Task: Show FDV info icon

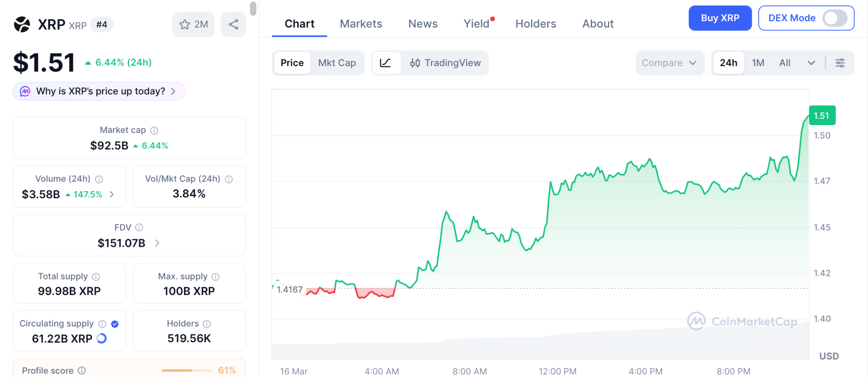Action: tap(139, 228)
